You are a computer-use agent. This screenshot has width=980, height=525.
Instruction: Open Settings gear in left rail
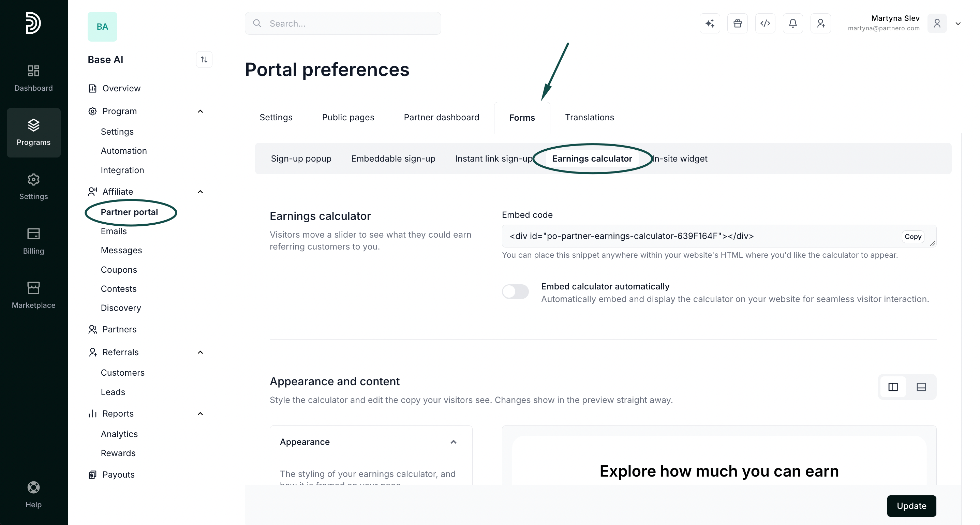(x=33, y=186)
